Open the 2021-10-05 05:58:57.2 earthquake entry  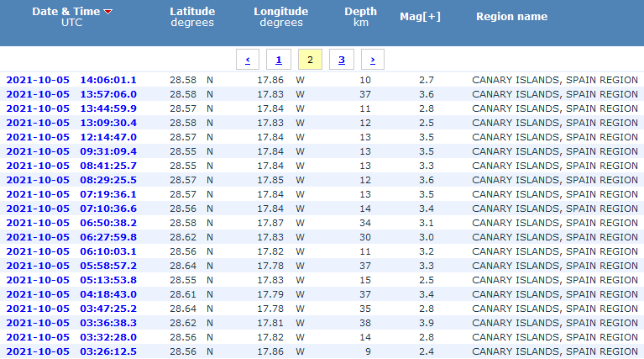click(x=71, y=266)
